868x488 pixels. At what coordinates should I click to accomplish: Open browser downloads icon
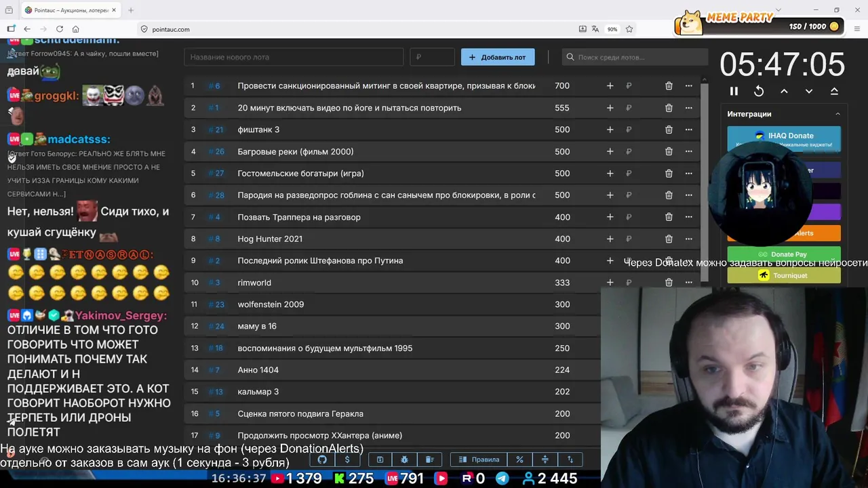[583, 29]
